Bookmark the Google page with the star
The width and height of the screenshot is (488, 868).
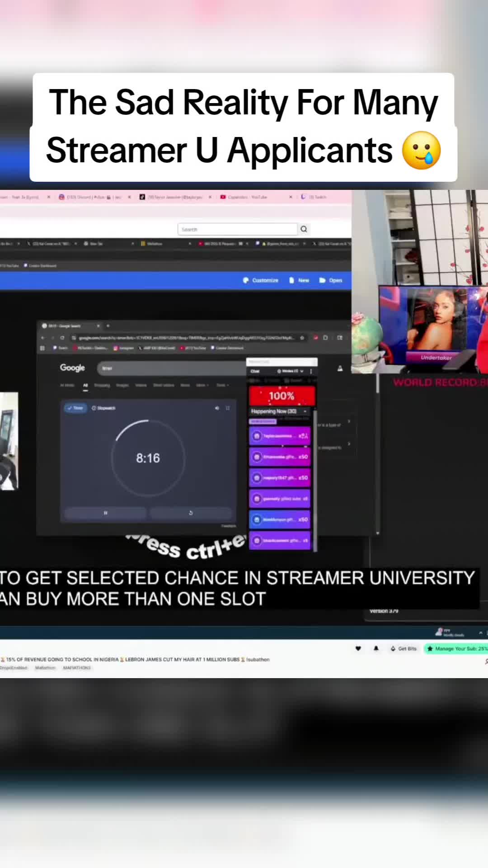click(x=302, y=338)
